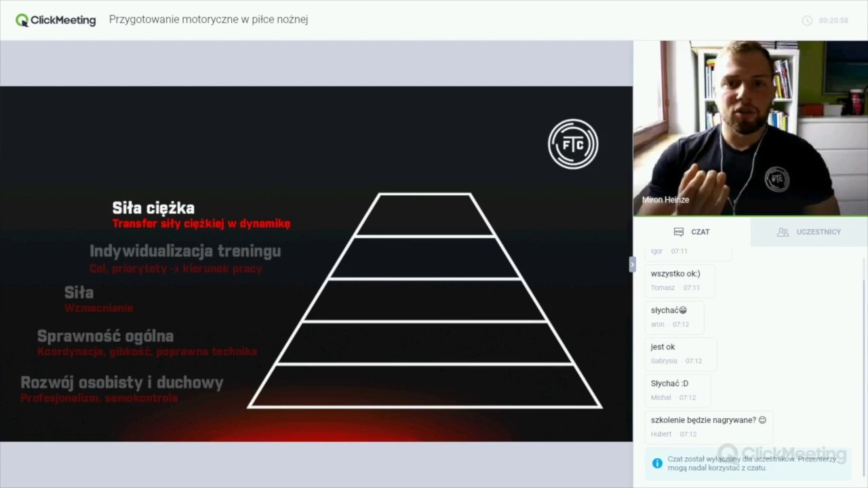Collapse the side panel with the arrow handle
The image size is (868, 488).
pyautogui.click(x=632, y=265)
